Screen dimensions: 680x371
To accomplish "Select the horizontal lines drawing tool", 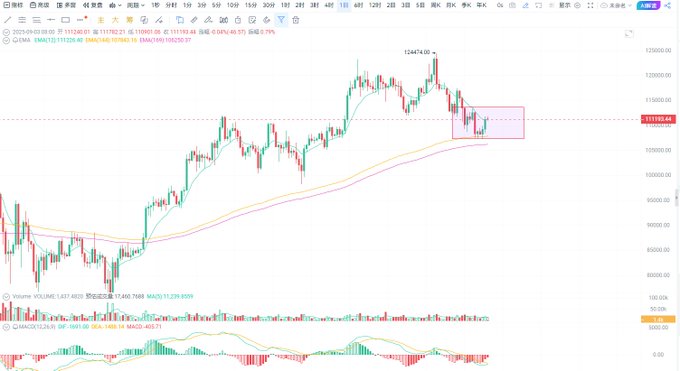I will coord(36,20).
